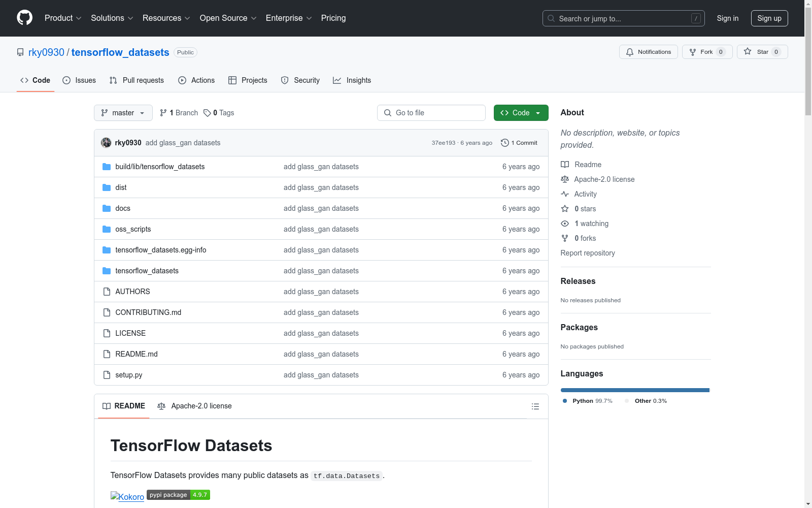
Task: Click the eye icon beside 1 watching
Action: tap(565, 224)
